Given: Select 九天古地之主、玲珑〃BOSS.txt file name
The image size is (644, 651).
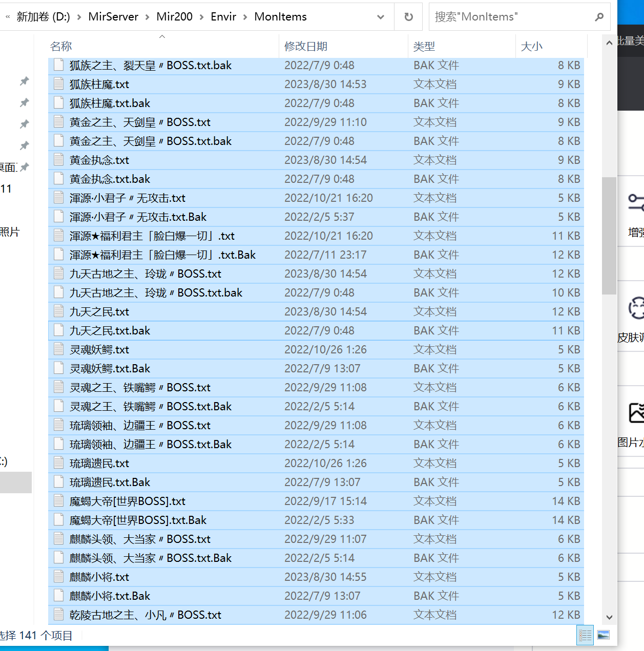Looking at the screenshot, I should click(x=146, y=274).
